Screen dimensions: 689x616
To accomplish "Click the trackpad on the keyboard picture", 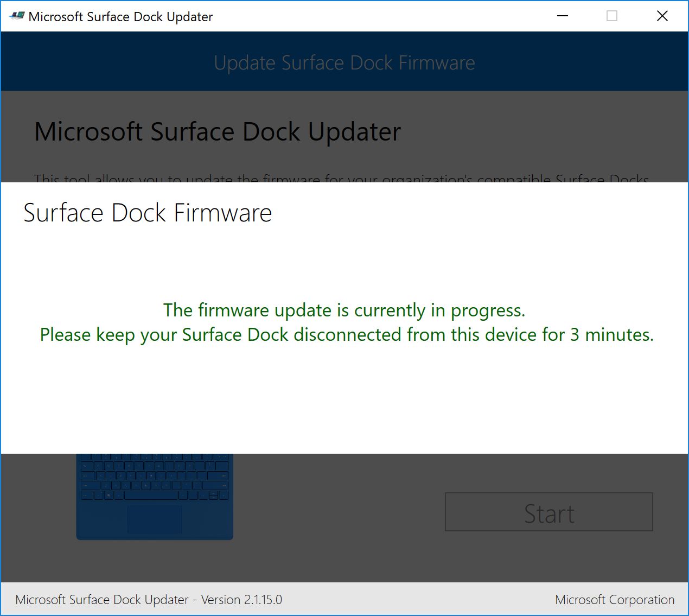I will click(x=155, y=519).
